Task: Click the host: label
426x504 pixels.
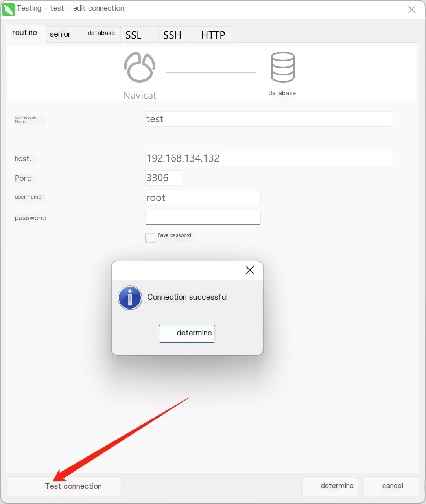Action: point(23,159)
